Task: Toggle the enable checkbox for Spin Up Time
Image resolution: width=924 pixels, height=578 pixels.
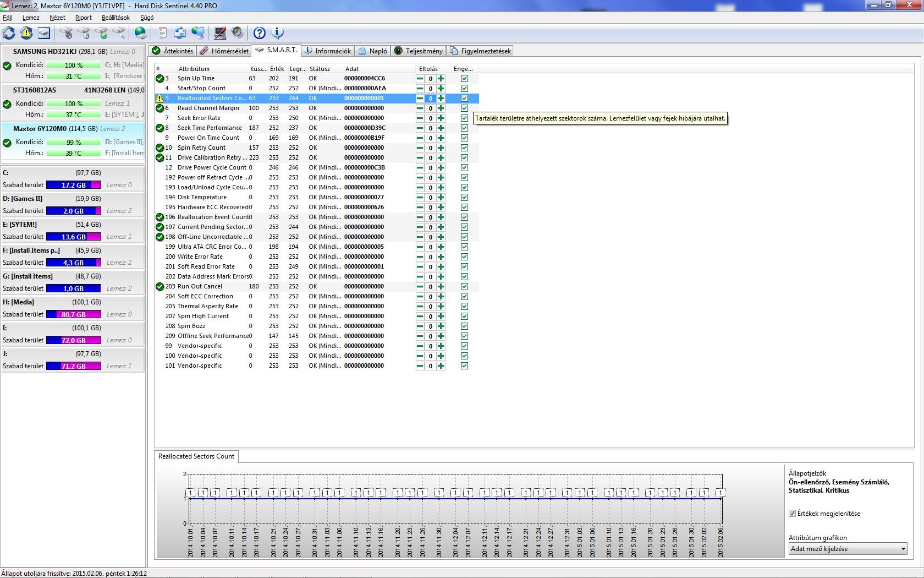Action: coord(464,79)
